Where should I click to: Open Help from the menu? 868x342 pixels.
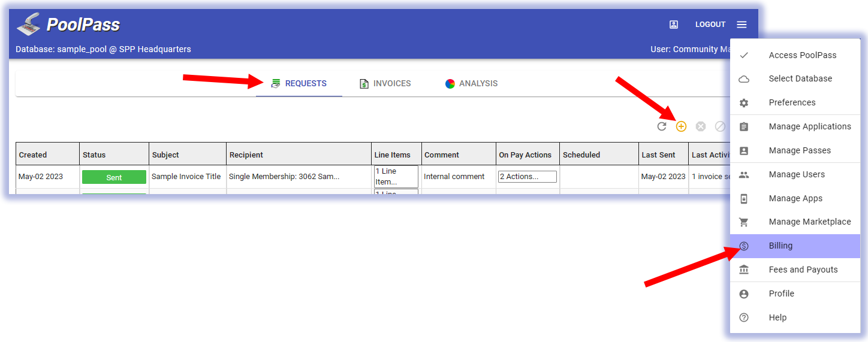pos(795,317)
